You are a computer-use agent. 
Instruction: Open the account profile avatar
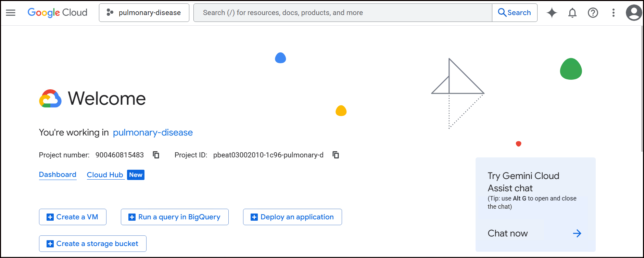pos(634,13)
